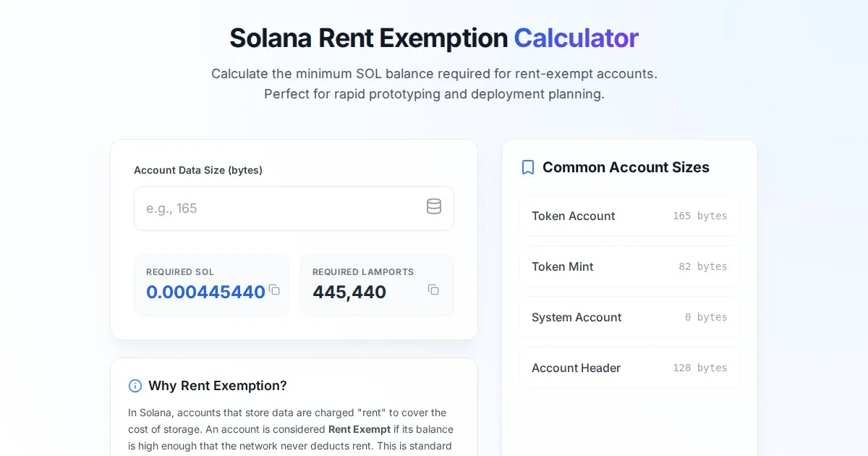Select the Account Header 128 bytes preset
Viewport: 868px width, 456px height.
click(629, 368)
